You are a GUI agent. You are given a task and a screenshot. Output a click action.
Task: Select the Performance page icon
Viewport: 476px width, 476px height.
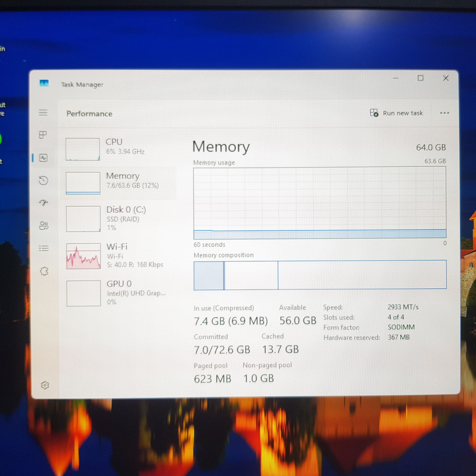point(43,158)
